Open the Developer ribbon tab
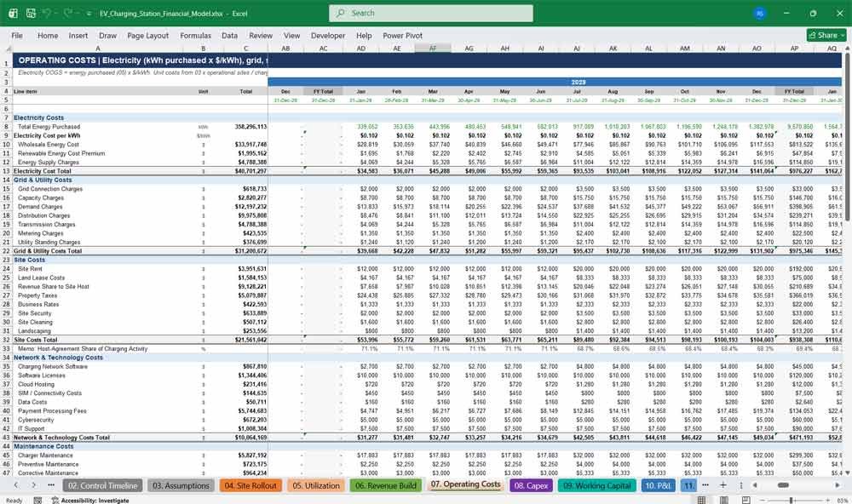 pos(328,35)
